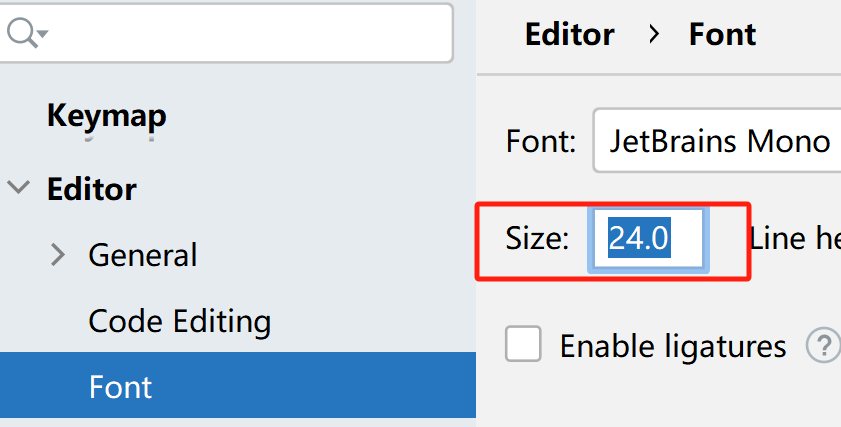841x427 pixels.
Task: Click the Font breadcrumb in the header
Action: pyautogui.click(x=722, y=34)
